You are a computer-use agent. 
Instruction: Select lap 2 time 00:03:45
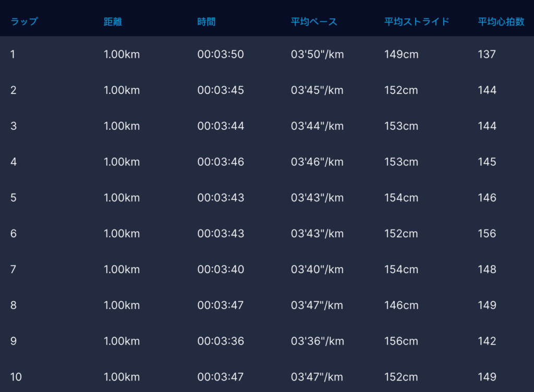pos(221,90)
